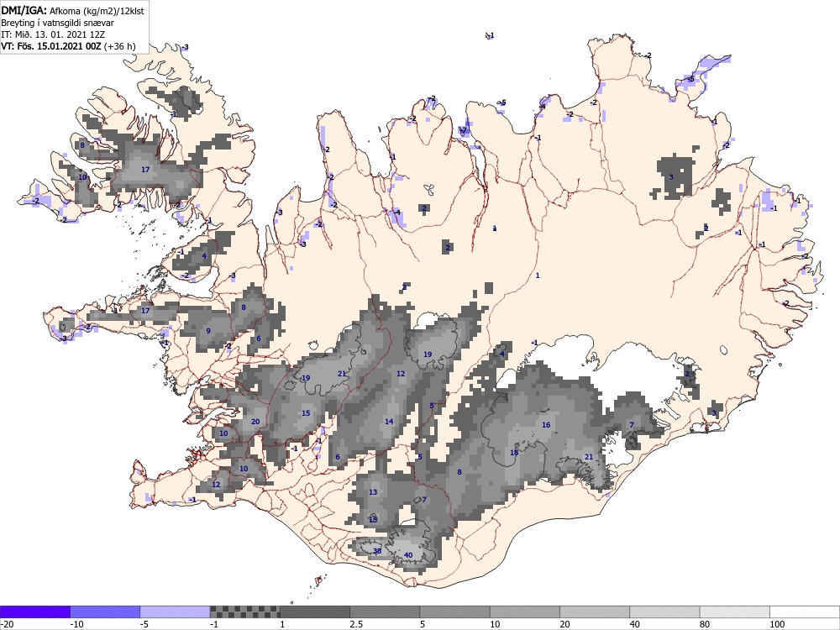Select the white above-100 legend swatch
The width and height of the screenshot is (840, 630).
[x=805, y=612]
